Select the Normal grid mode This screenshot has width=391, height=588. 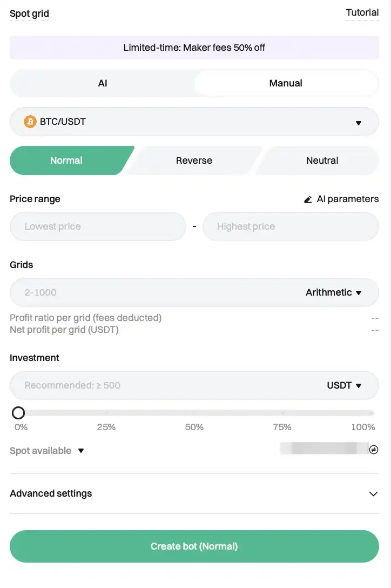tap(66, 161)
